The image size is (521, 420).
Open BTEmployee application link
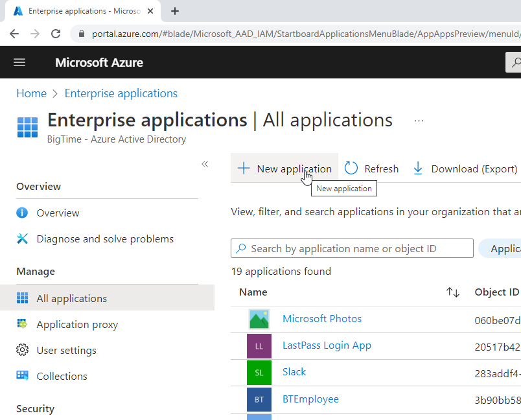click(x=310, y=399)
